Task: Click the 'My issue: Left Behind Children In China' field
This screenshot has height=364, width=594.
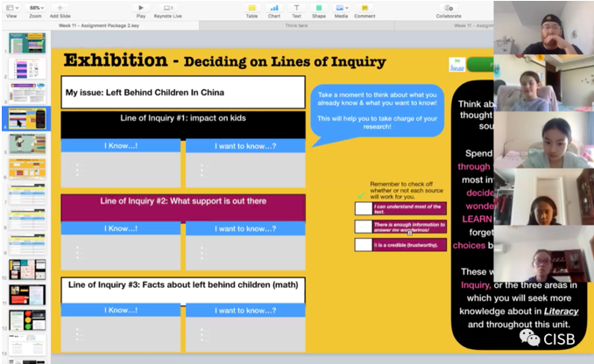Action: pyautogui.click(x=183, y=93)
